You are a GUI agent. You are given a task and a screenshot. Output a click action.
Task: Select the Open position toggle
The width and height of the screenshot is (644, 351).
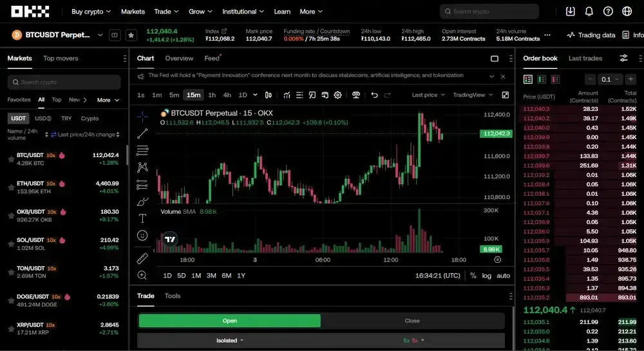(230, 321)
